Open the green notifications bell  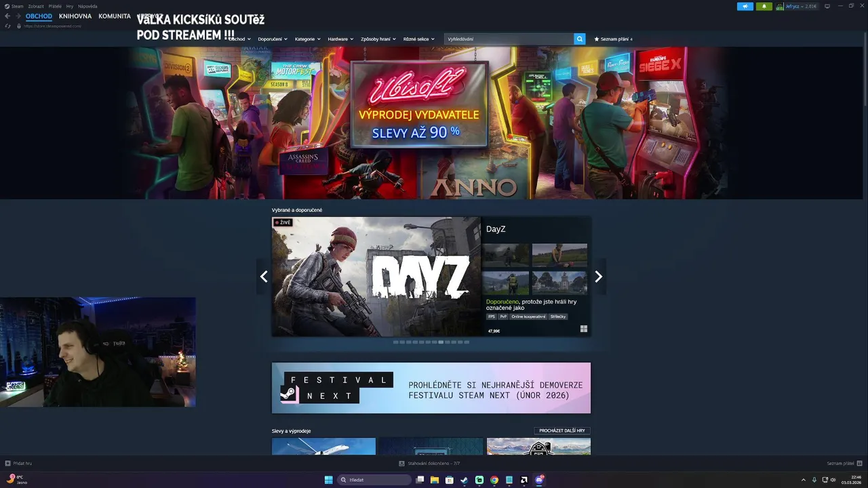764,6
